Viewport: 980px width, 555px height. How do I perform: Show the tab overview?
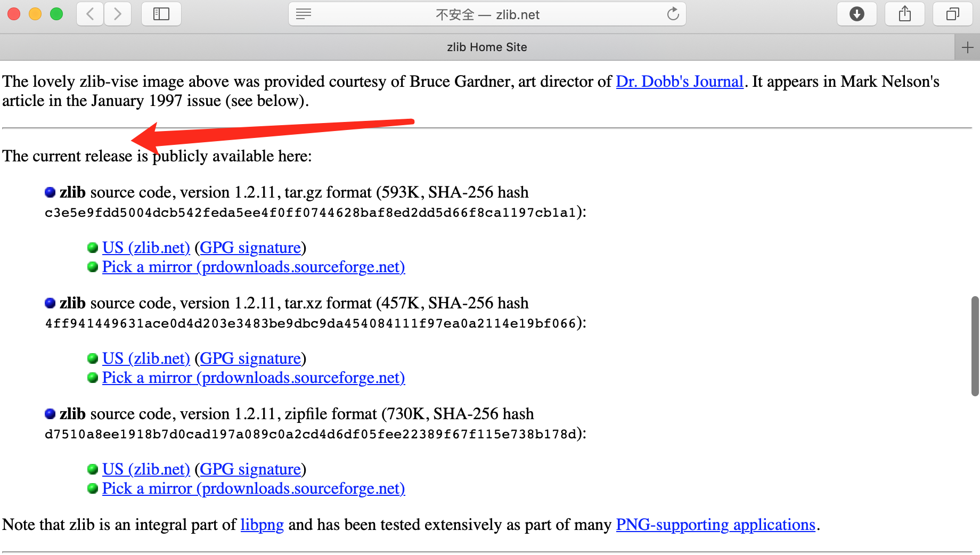(953, 14)
